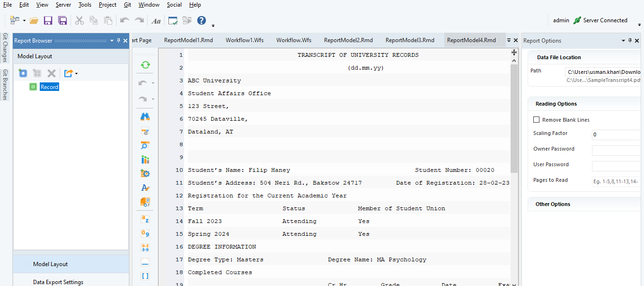This screenshot has height=286, width=644.
Task: Open the Report Options panel dropdown menu
Action: (x=623, y=41)
